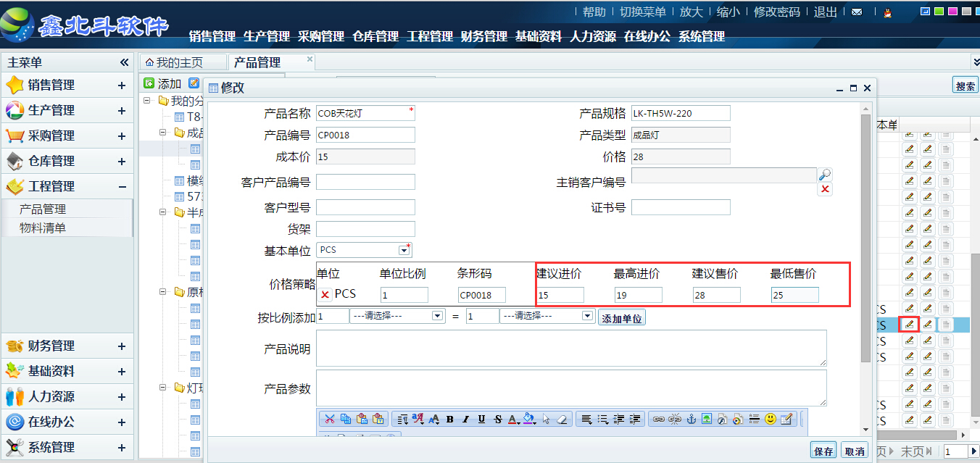The height and width of the screenshot is (463, 980).
Task: Toggle italic formatting in the editor toolbar
Action: coord(465,419)
